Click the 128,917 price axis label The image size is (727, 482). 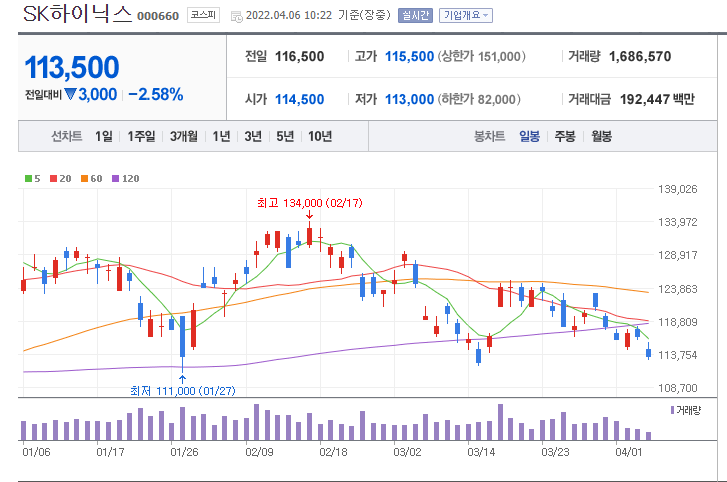(677, 255)
